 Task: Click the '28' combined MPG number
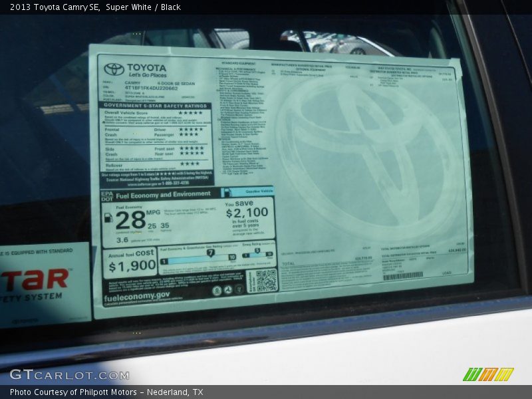click(x=130, y=221)
